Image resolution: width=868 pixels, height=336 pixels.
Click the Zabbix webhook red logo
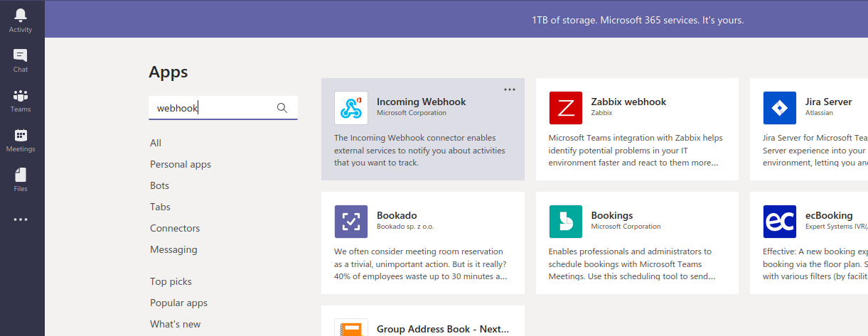[566, 108]
